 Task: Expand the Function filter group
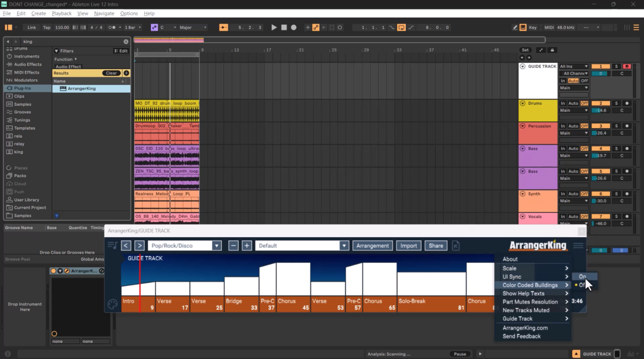65,59
